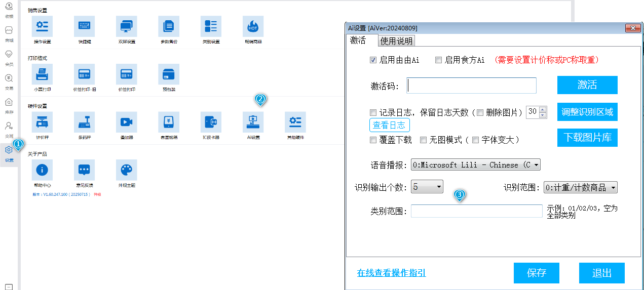Viewport: 644px width, 290px height.
Task: Click the 查看日志 button
Action: 390,126
